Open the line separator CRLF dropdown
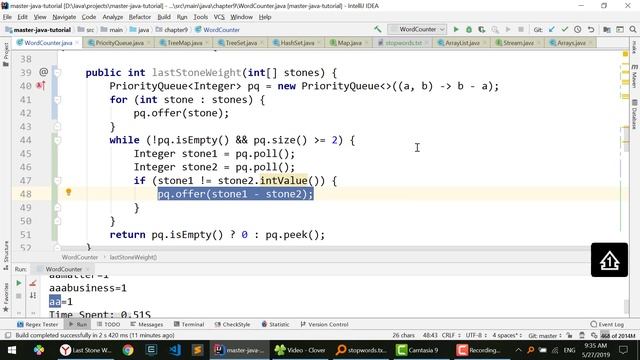This screenshot has height=360, width=640. [x=451, y=336]
